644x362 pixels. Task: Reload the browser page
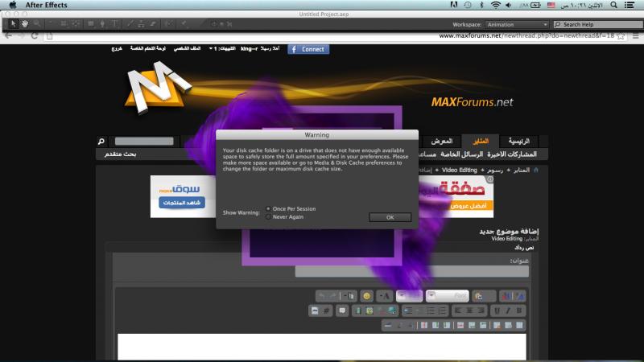35,35
